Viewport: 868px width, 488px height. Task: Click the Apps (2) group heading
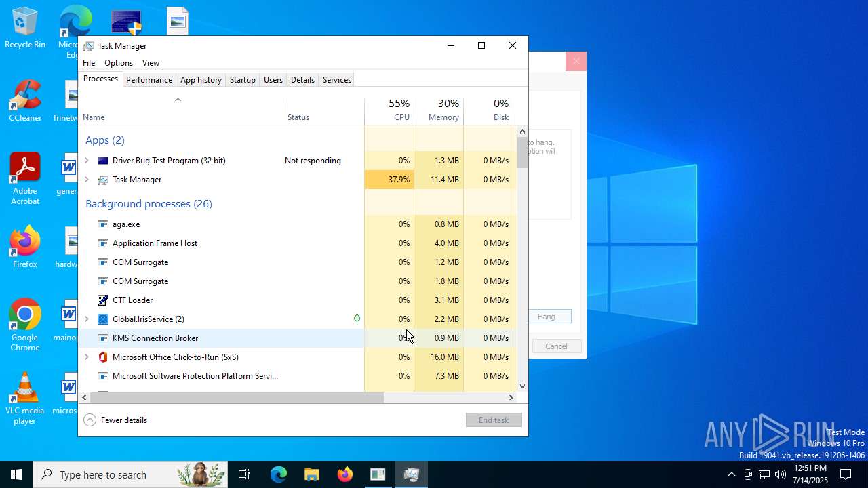pyautogui.click(x=105, y=140)
